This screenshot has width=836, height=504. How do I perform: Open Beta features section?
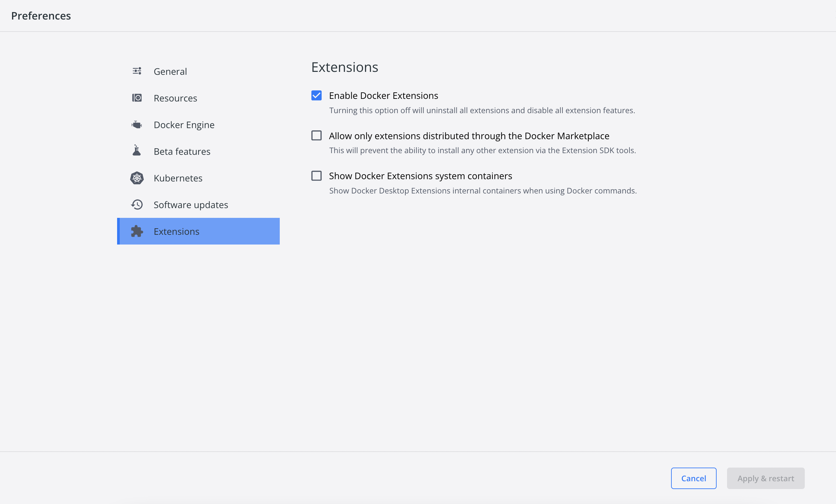182,152
